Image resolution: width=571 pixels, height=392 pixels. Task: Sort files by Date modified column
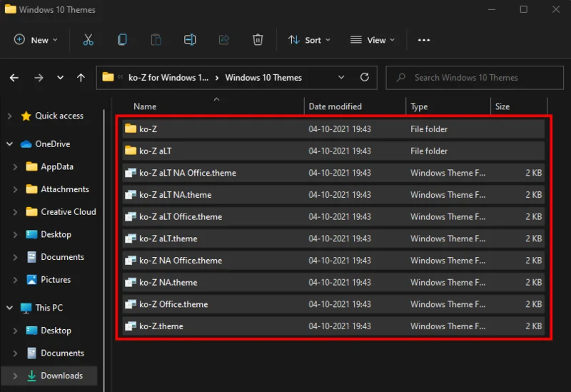(x=335, y=106)
